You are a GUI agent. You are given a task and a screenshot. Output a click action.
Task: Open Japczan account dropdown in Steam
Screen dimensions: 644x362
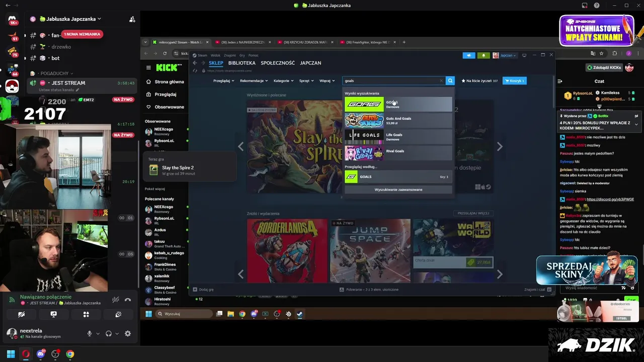point(505,55)
